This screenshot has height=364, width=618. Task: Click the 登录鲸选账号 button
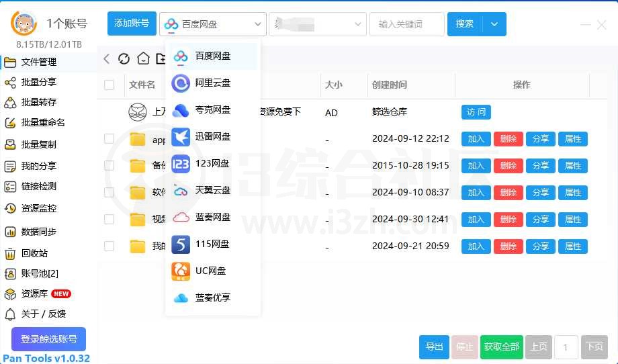pyautogui.click(x=48, y=338)
